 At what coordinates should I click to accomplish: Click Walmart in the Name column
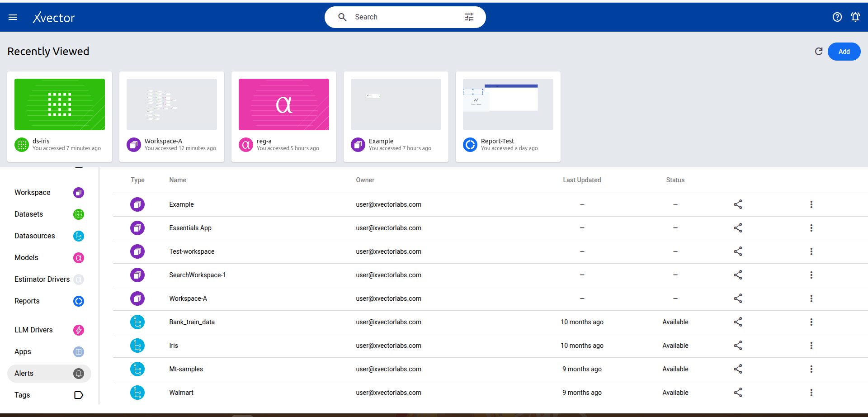tap(181, 393)
